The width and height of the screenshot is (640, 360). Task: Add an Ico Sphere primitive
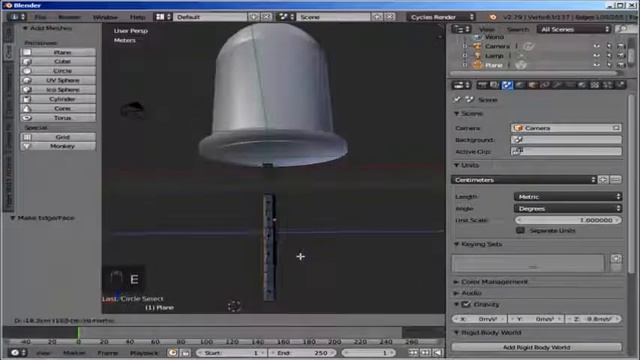click(x=58, y=90)
